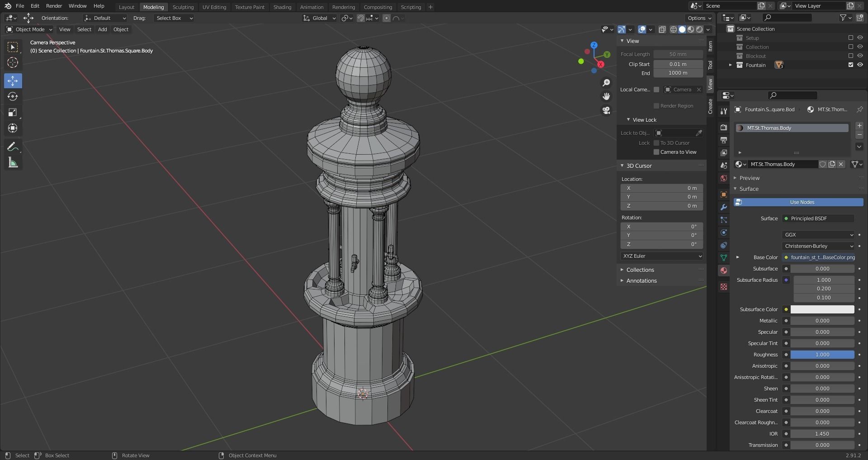Toggle camera view icon in viewport

(606, 110)
